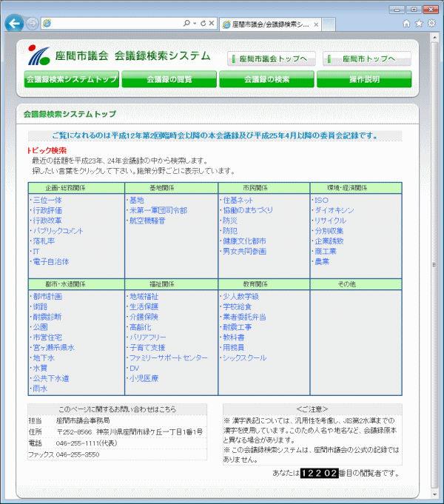444x504 pixels.
Task: Click the ファミリーサポートセンター topic link
Action: (169, 357)
